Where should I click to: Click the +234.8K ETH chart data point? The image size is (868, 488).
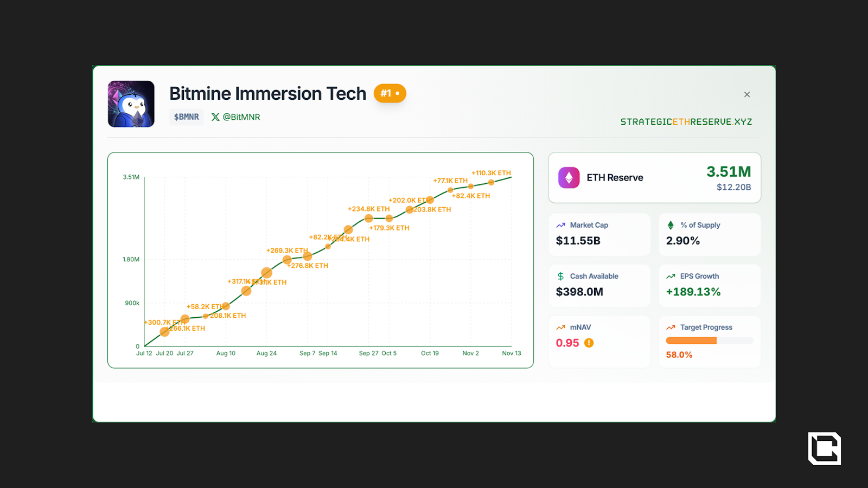point(369,219)
